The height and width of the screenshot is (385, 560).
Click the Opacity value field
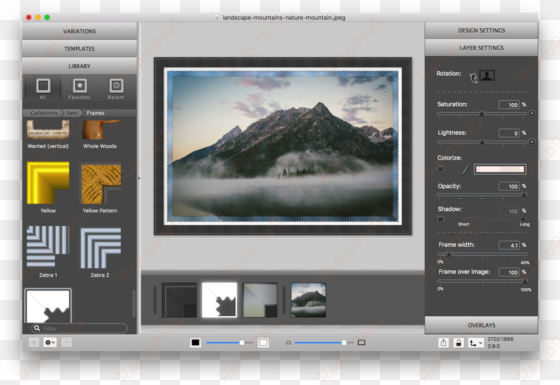(509, 186)
